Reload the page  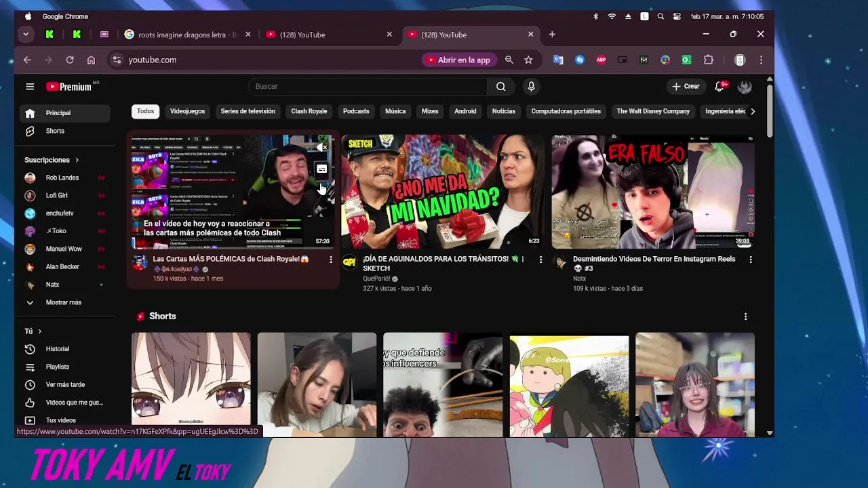pos(69,60)
